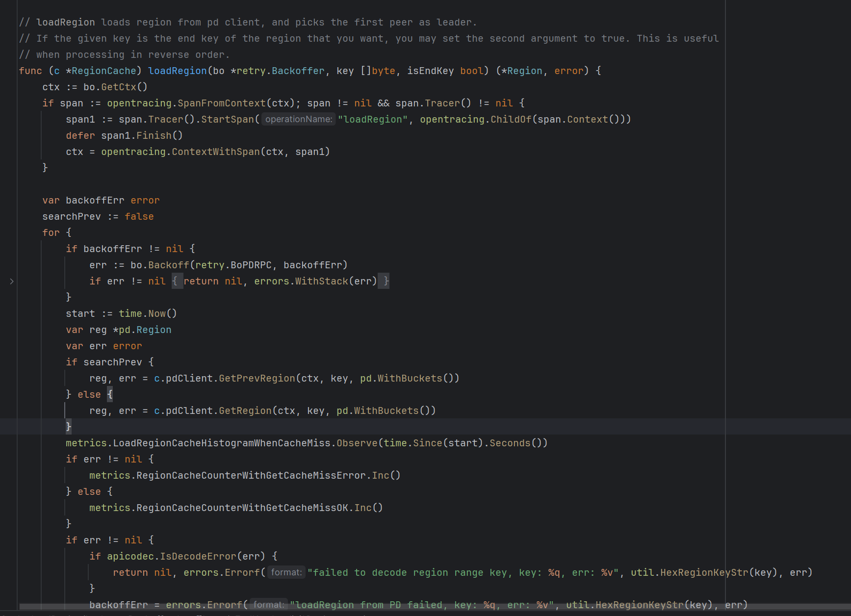The height and width of the screenshot is (616, 851).
Task: Unfold the collapsed opening brace after 'err != nil'
Action: click(x=177, y=281)
